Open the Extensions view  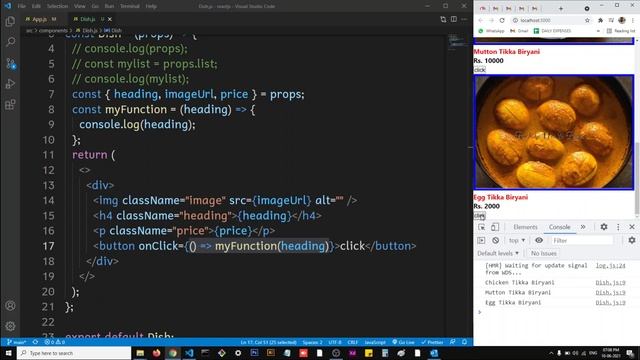(10, 104)
